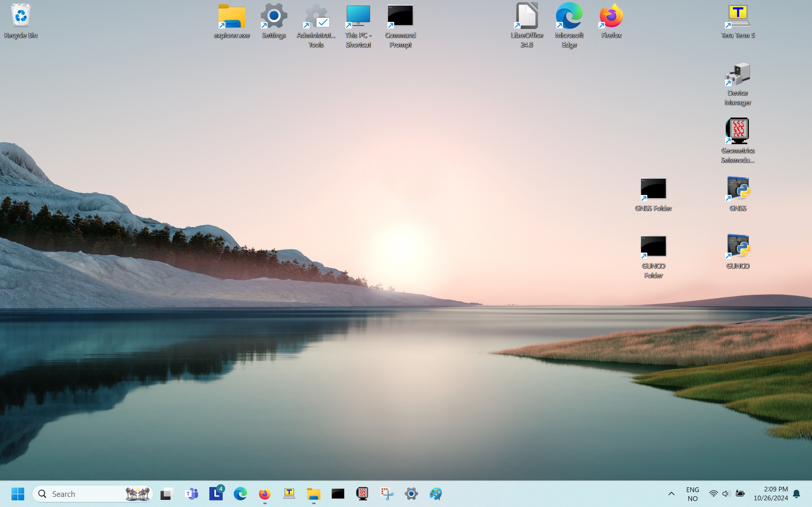Viewport: 812px width, 507px height.
Task: Open the Windows Start menu
Action: pyautogui.click(x=18, y=494)
